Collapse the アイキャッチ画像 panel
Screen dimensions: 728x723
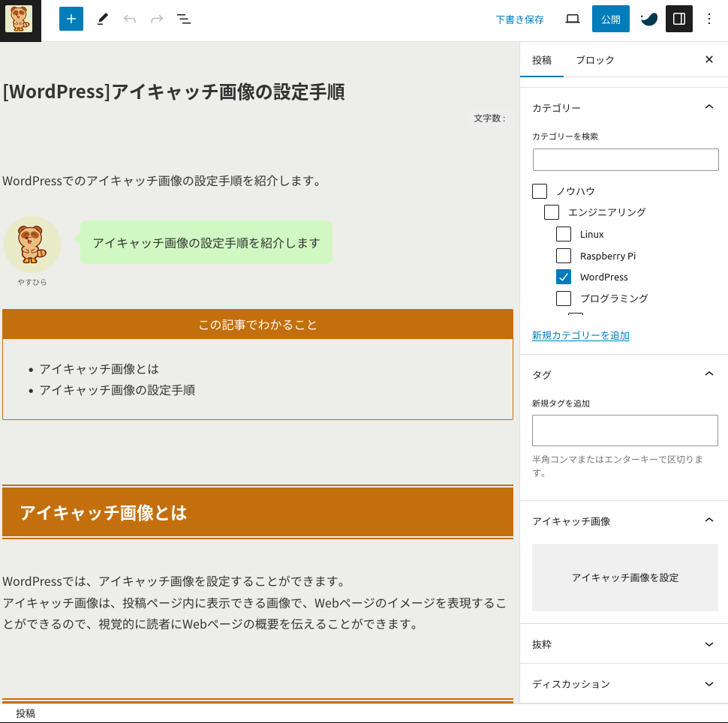pyautogui.click(x=625, y=520)
